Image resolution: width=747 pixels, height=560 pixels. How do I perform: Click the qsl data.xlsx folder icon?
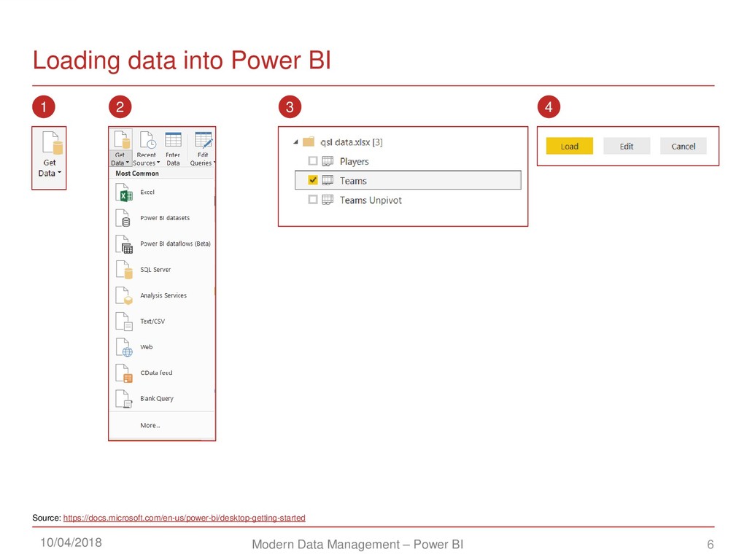point(309,141)
